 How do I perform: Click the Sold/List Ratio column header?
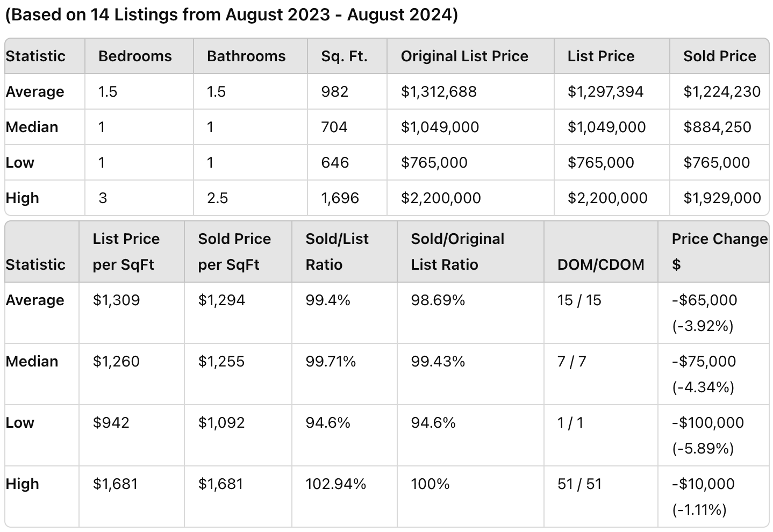(x=337, y=251)
